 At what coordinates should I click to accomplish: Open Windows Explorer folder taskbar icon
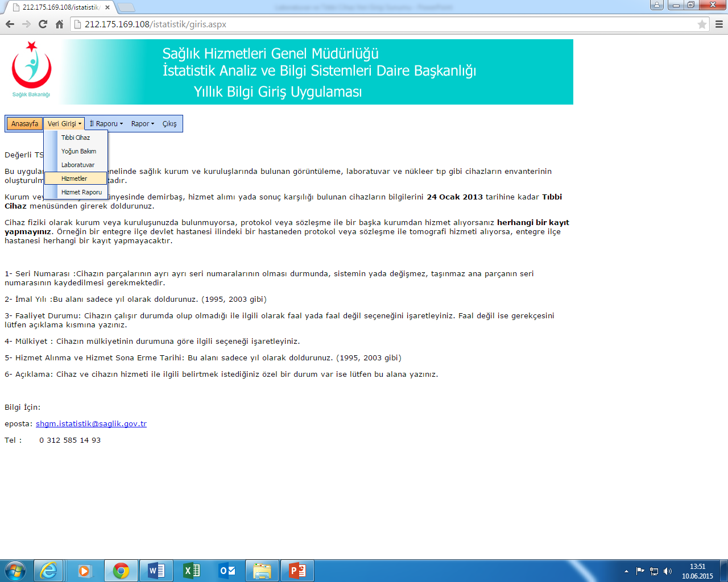[262, 571]
